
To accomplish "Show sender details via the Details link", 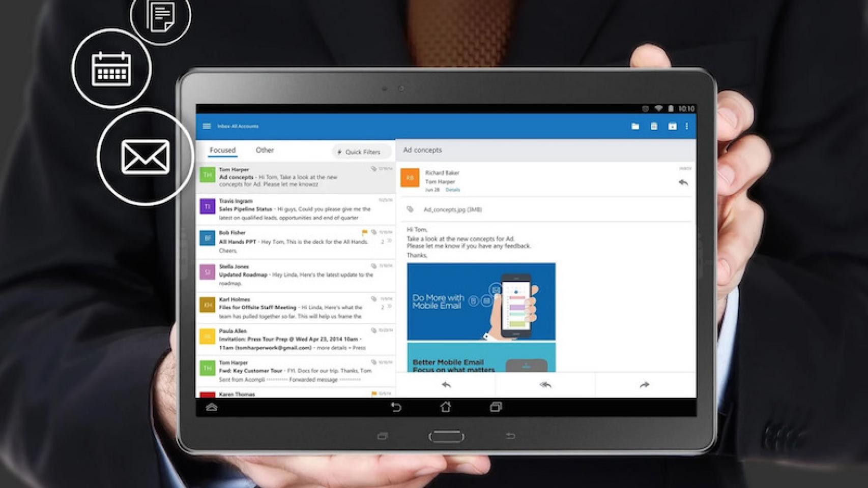I will (x=452, y=189).
